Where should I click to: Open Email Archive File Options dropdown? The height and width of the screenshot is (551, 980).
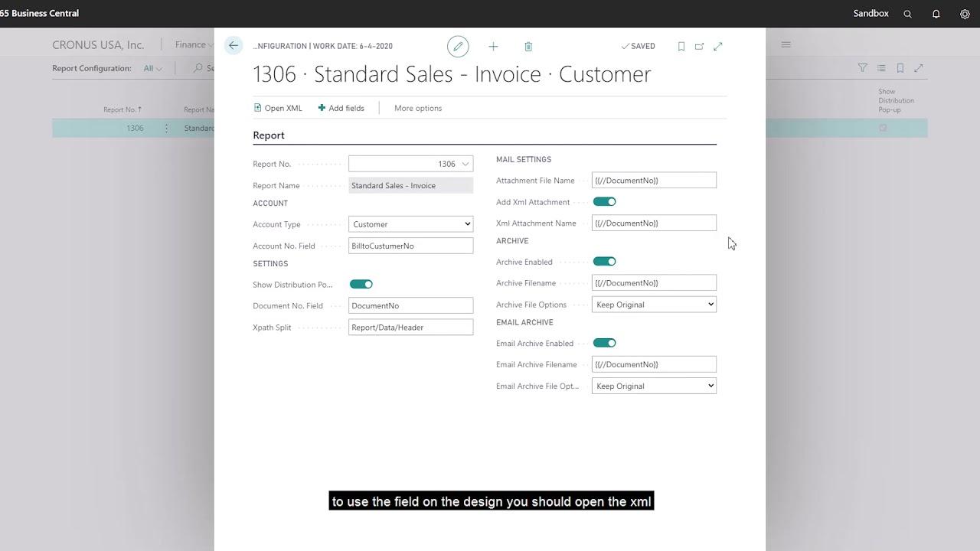(655, 386)
